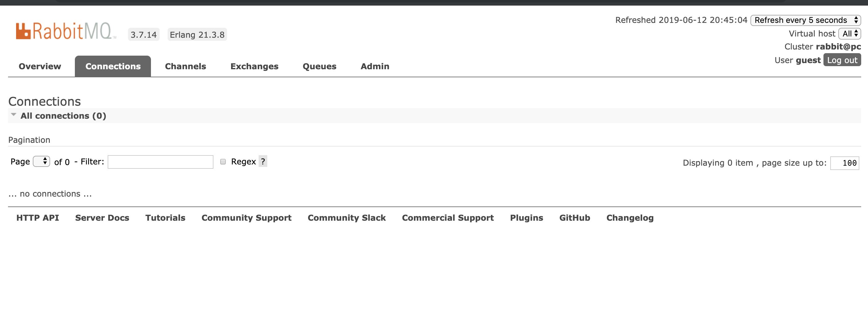The height and width of the screenshot is (327, 868).
Task: Open the HTTP API link
Action: [38, 218]
